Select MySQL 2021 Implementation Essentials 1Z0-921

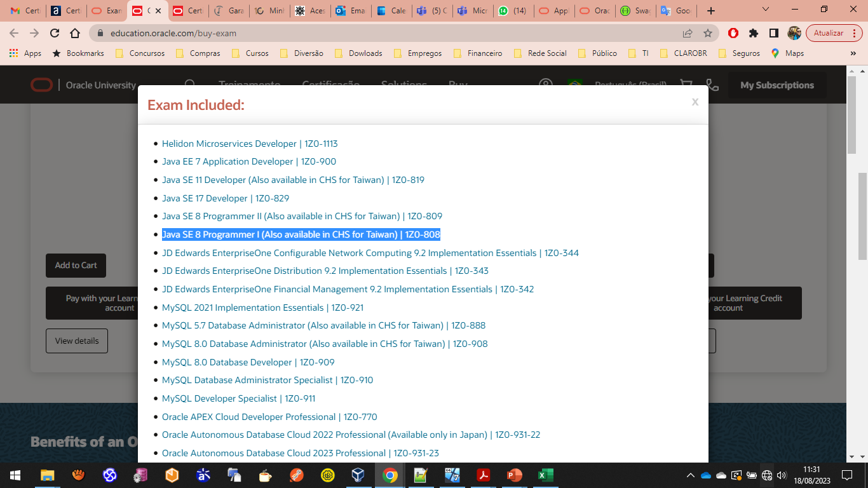click(x=262, y=308)
